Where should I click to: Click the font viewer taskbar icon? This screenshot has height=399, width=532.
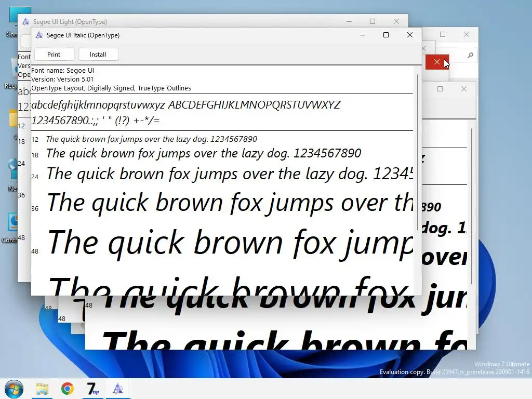coord(118,389)
